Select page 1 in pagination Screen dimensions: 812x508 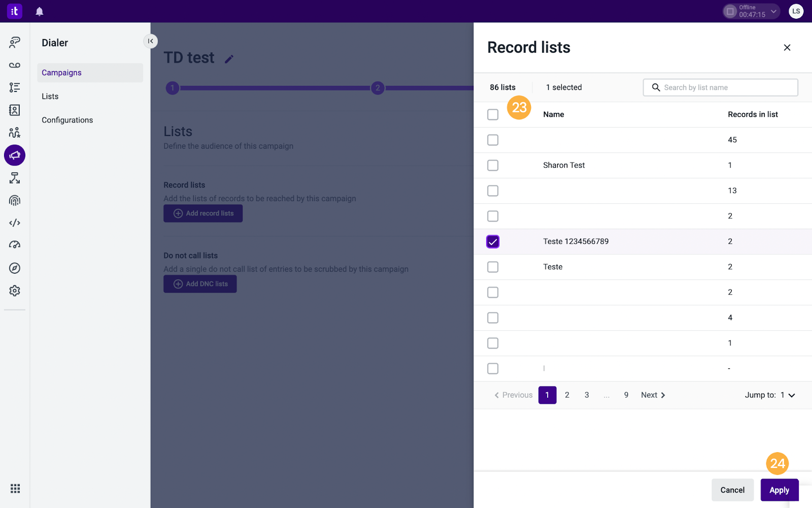547,395
